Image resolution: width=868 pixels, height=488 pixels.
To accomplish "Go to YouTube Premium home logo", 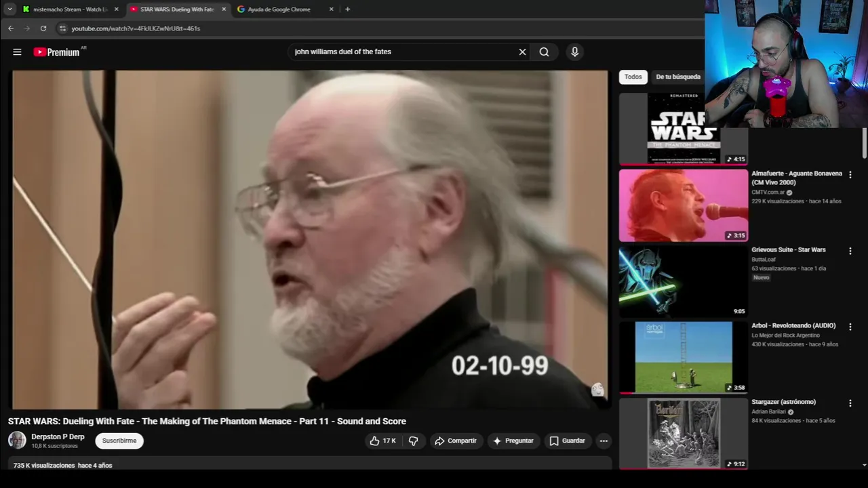I will 57,52.
